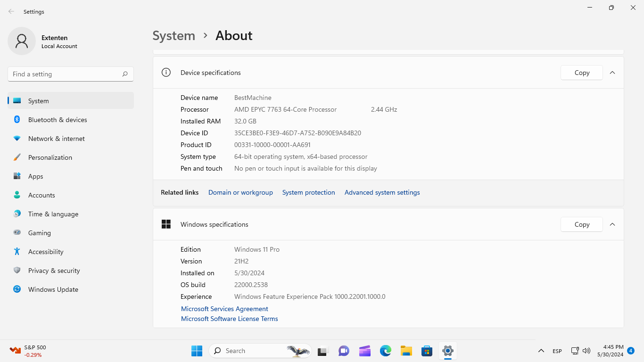Select Personalization in the sidebar
The image size is (644, 362).
(50, 157)
